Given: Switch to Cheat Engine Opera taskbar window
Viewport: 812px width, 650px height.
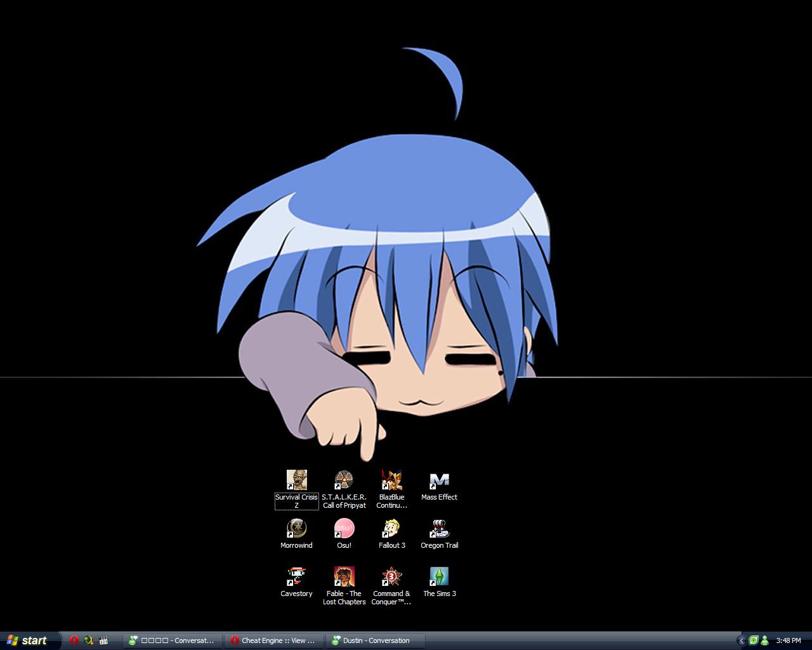Looking at the screenshot, I should point(275,640).
